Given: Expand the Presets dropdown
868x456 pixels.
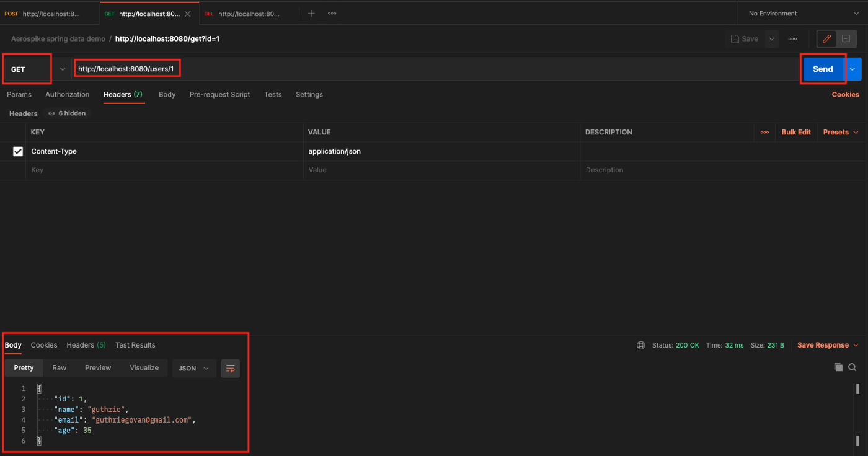Looking at the screenshot, I should click(841, 132).
